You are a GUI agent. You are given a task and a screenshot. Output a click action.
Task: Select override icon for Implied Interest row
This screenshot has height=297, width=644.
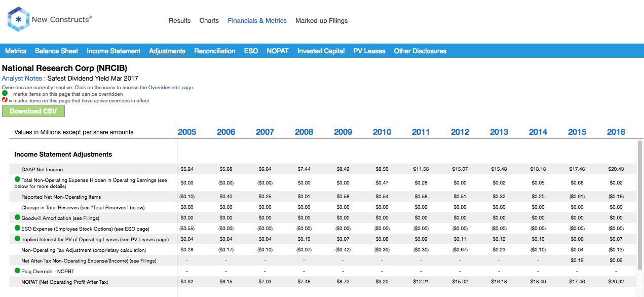(x=18, y=239)
